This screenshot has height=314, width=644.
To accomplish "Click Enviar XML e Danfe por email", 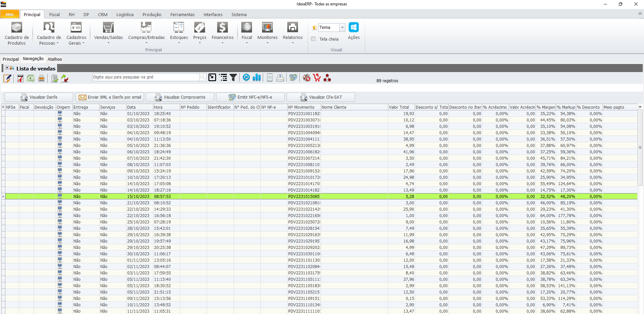I will (110, 97).
